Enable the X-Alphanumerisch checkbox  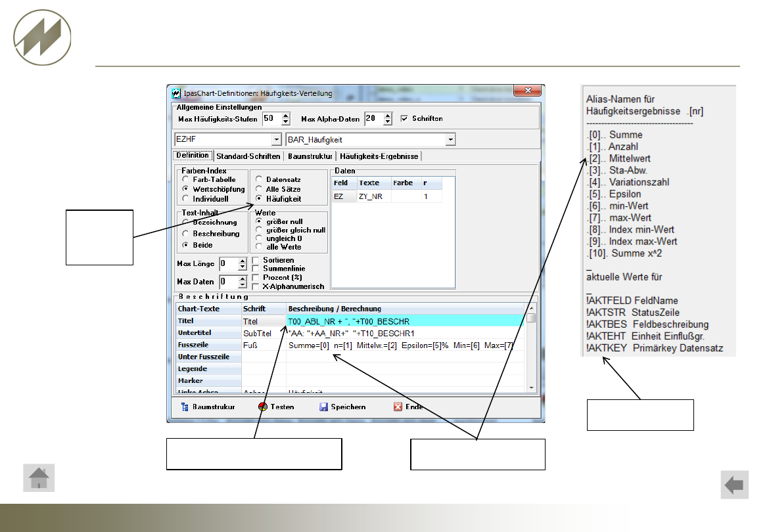pos(256,286)
